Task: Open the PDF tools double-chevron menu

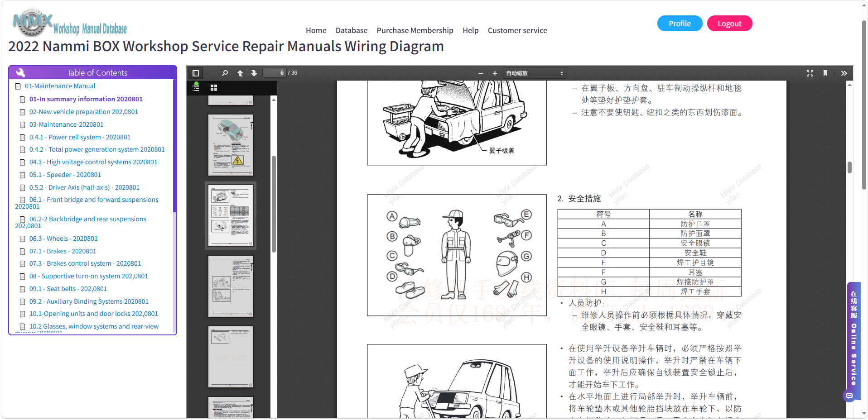Action: 844,73
